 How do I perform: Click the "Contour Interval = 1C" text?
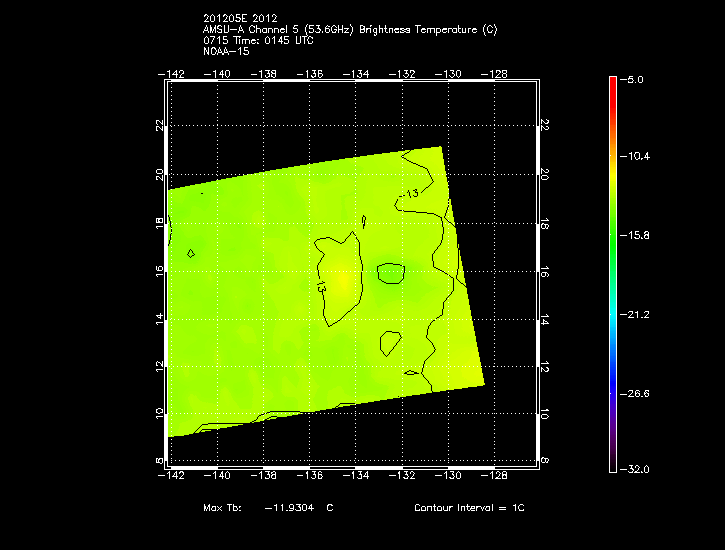(469, 508)
